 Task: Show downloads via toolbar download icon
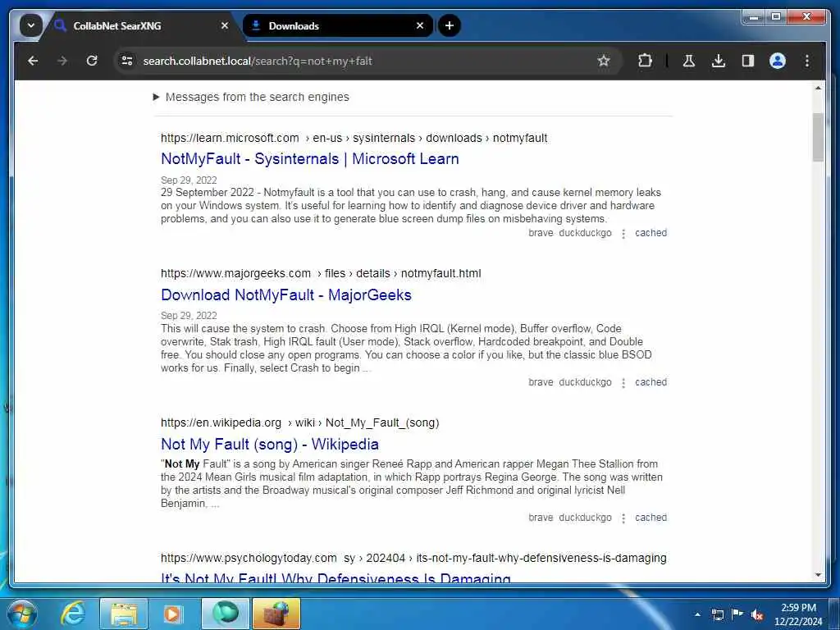pos(719,61)
